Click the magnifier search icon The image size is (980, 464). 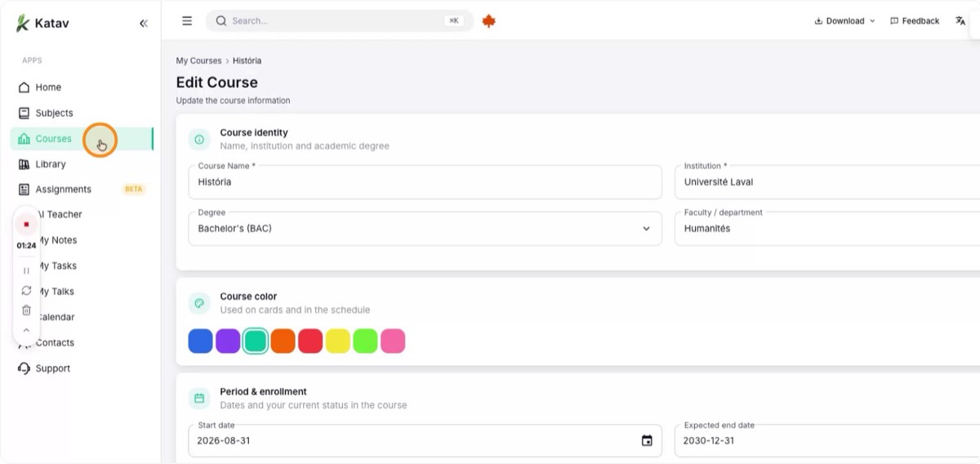pos(220,21)
